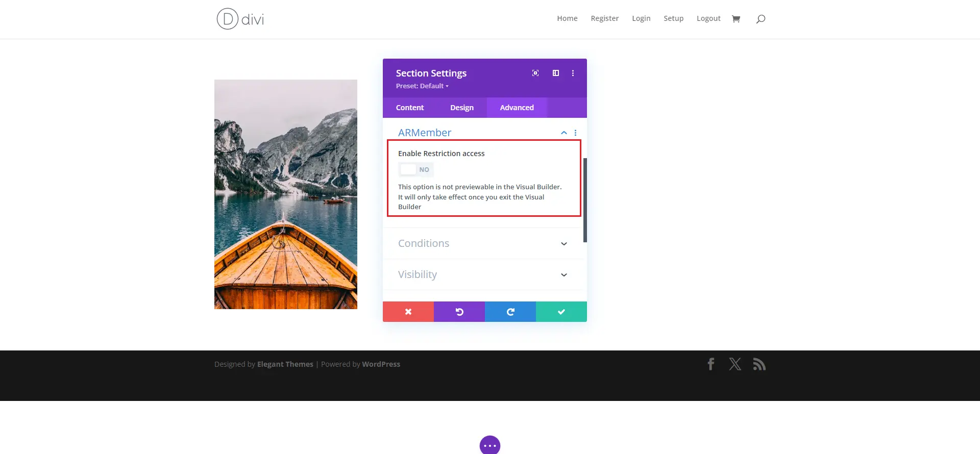Undo last change in Section Settings

[x=459, y=312]
